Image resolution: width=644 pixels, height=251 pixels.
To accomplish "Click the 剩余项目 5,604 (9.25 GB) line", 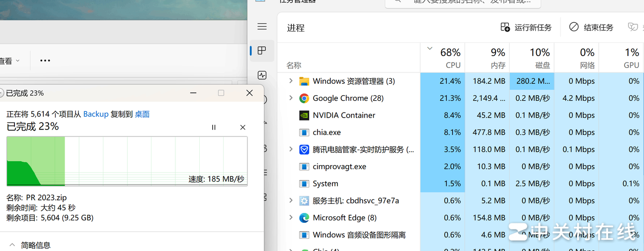I will [50, 218].
